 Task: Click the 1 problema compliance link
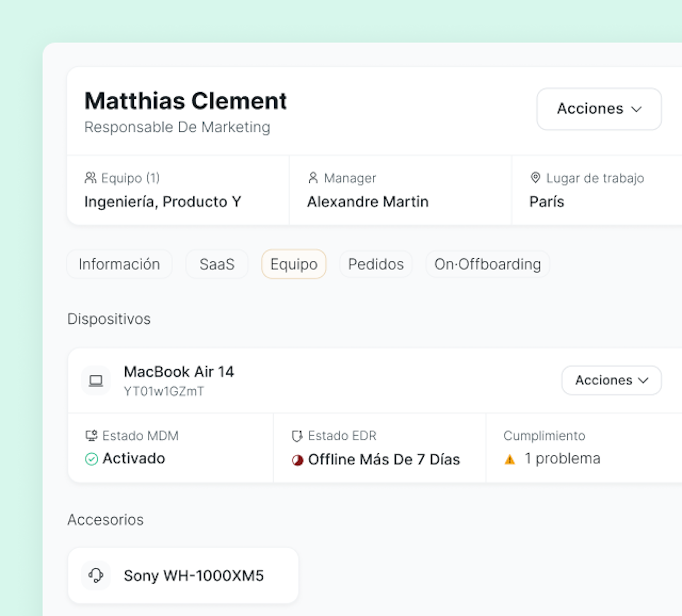pyautogui.click(x=562, y=459)
